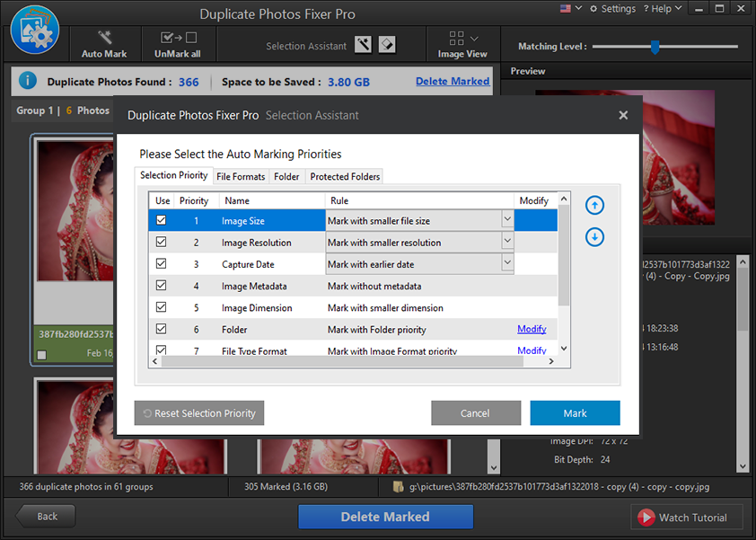Open Selection Assistant wand tool icon
The width and height of the screenshot is (756, 540).
click(363, 45)
